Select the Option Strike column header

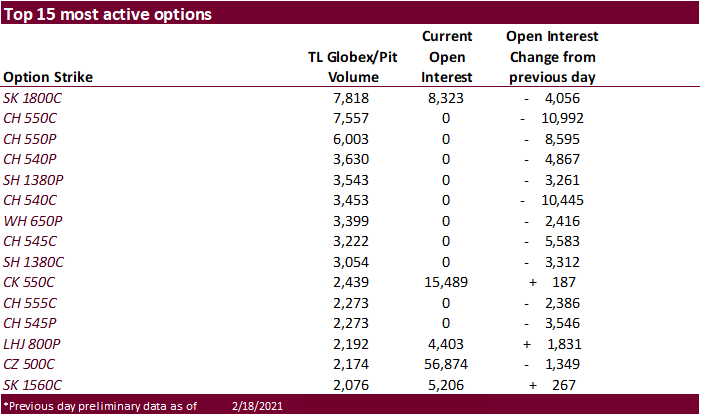(48, 78)
